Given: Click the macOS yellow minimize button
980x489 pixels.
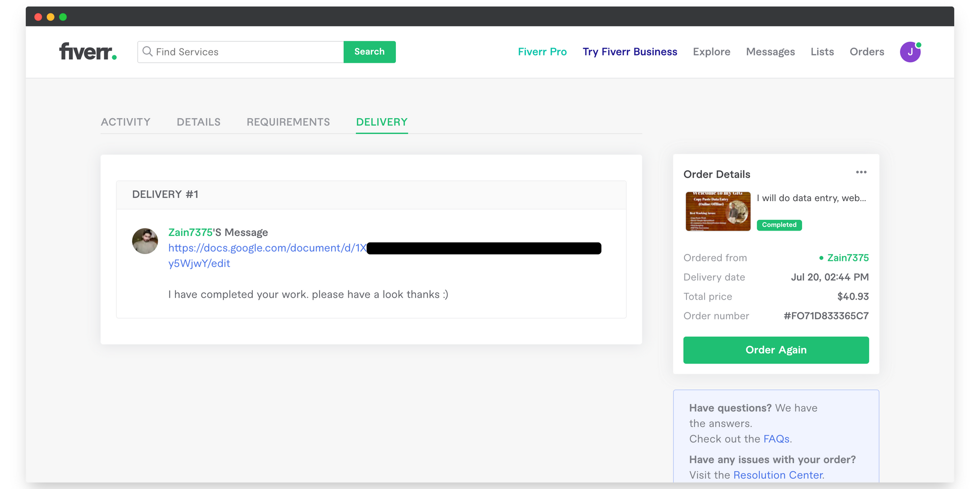Looking at the screenshot, I should click(50, 17).
